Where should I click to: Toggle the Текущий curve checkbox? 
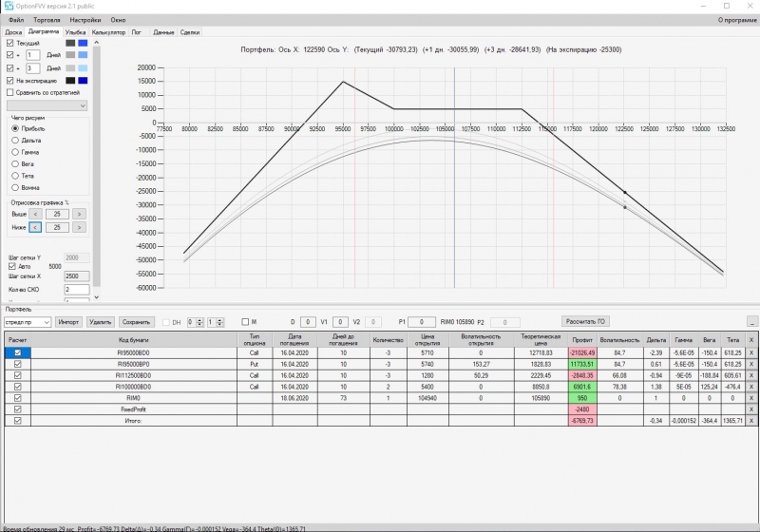10,43
